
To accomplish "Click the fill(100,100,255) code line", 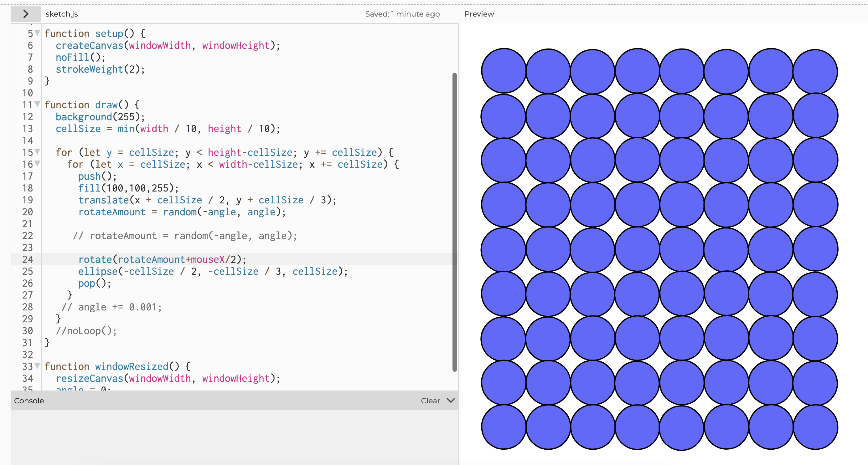I will 128,188.
